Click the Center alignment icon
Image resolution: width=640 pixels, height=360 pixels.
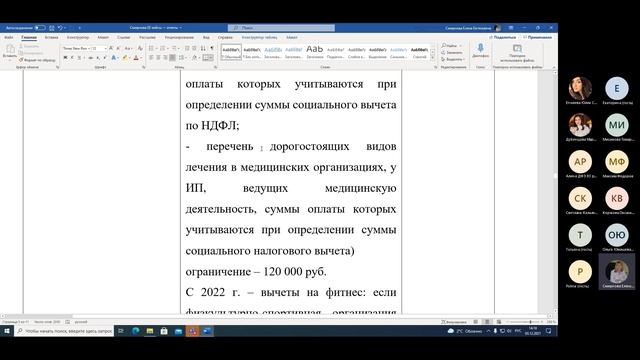pyautogui.click(x=158, y=58)
